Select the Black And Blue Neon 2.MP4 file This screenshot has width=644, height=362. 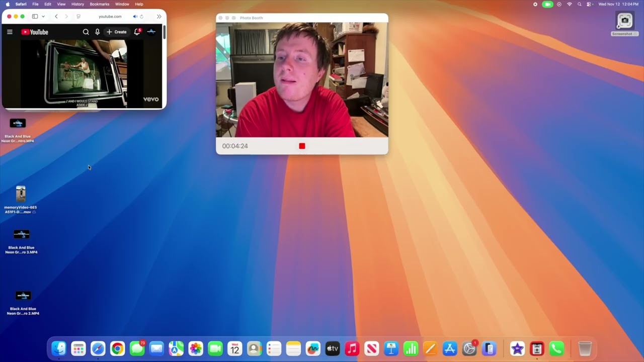23,303
